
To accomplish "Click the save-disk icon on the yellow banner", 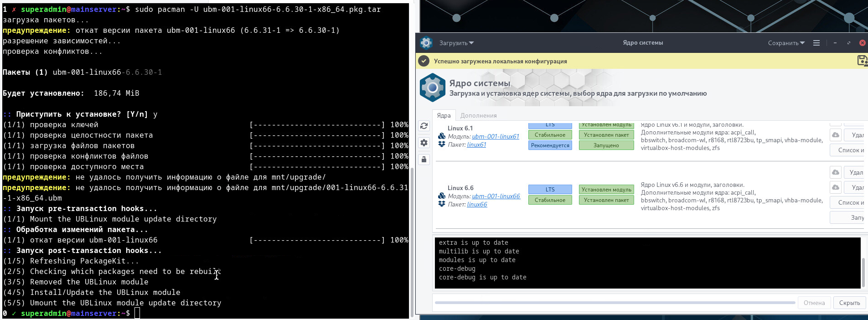I will 862,61.
